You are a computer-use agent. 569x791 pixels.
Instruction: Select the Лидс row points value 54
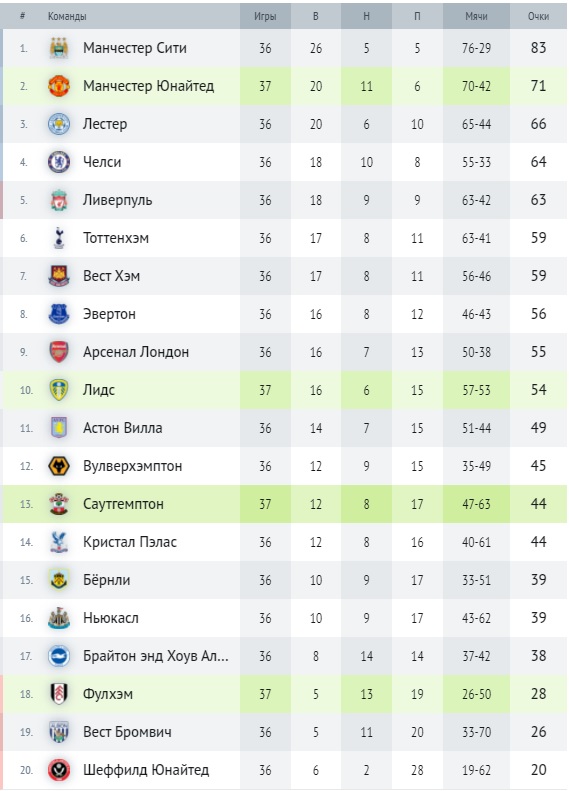pyautogui.click(x=538, y=389)
